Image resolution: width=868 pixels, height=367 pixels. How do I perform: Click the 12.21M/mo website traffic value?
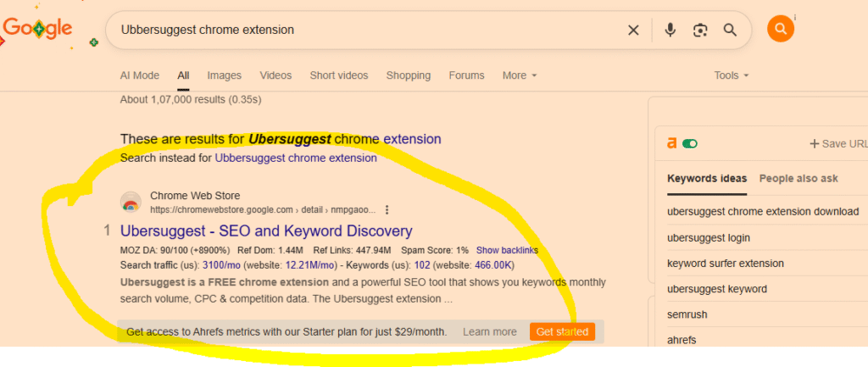[310, 264]
